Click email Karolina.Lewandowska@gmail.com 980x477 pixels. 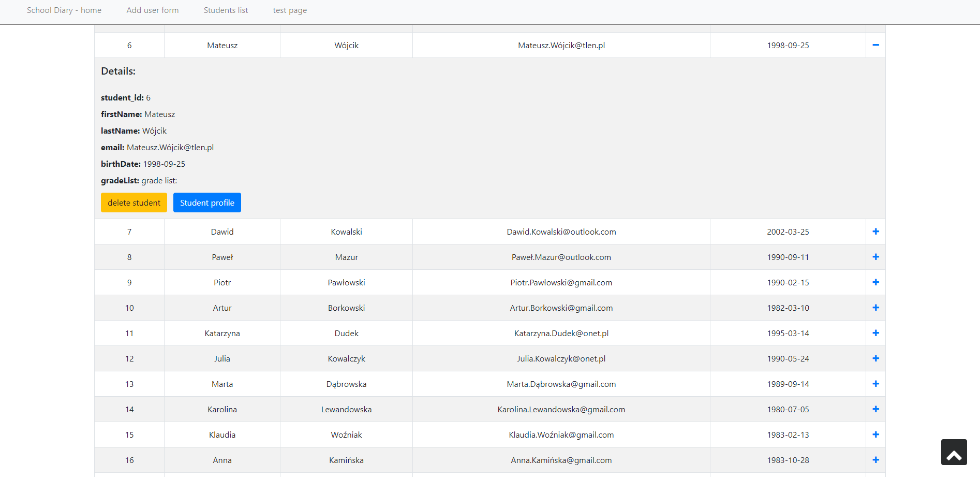pos(561,409)
